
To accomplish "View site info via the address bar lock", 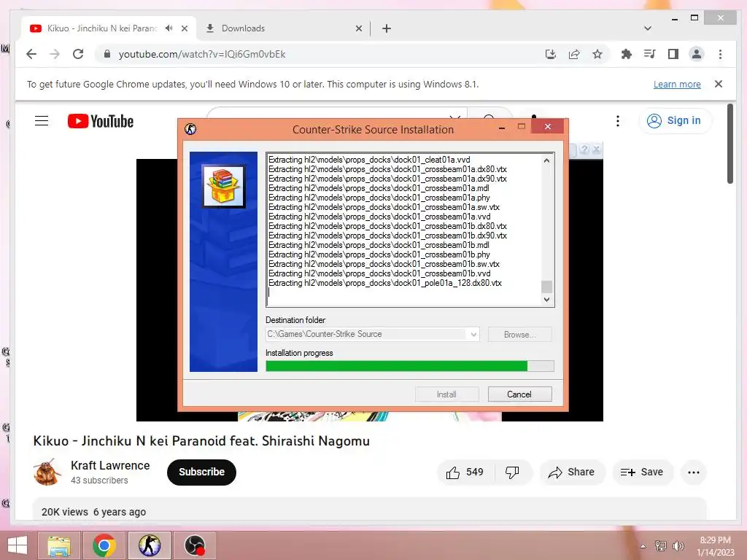I will coord(107,54).
